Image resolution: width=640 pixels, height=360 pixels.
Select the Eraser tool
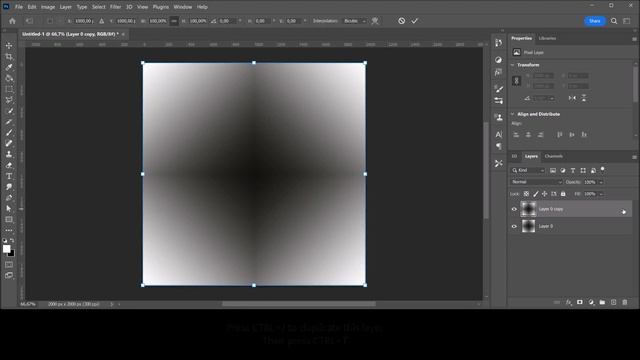pyautogui.click(x=9, y=165)
